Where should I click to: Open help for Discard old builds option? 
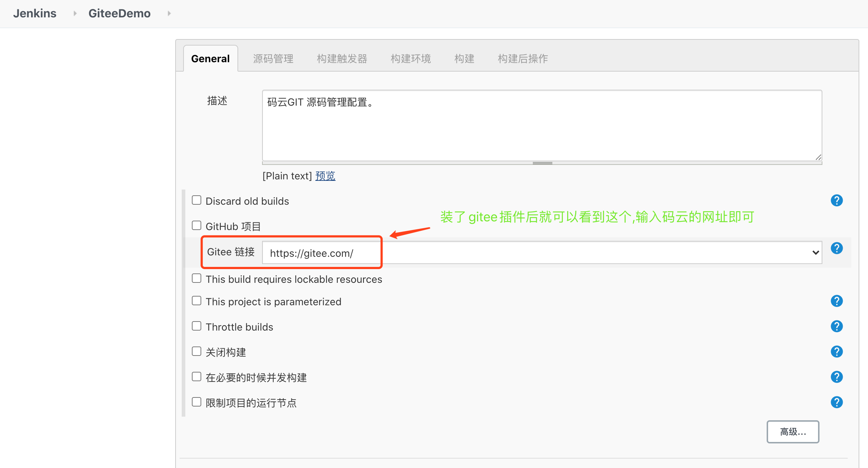click(x=837, y=200)
